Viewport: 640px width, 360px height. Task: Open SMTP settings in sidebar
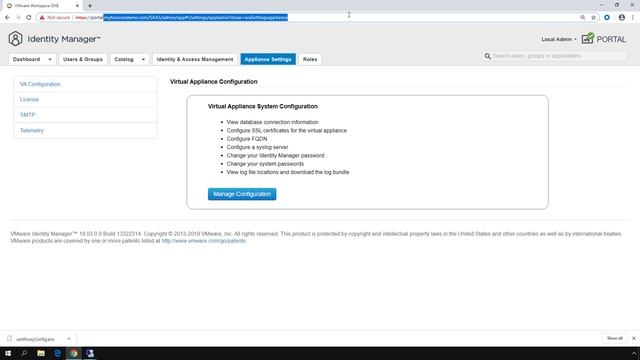27,115
